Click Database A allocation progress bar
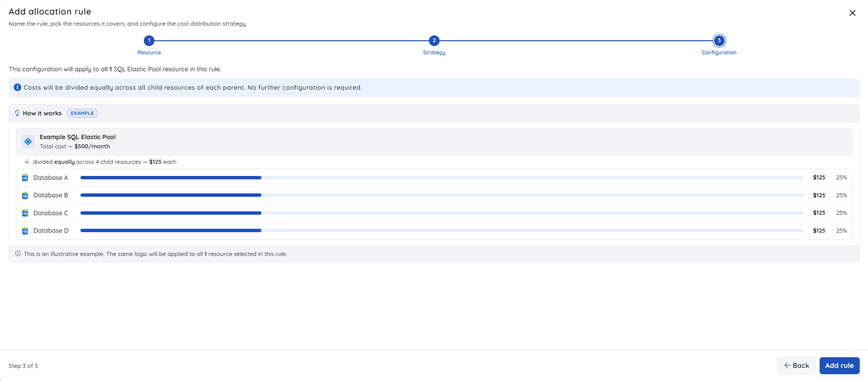Viewport: 868px width, 380px height. coord(442,178)
